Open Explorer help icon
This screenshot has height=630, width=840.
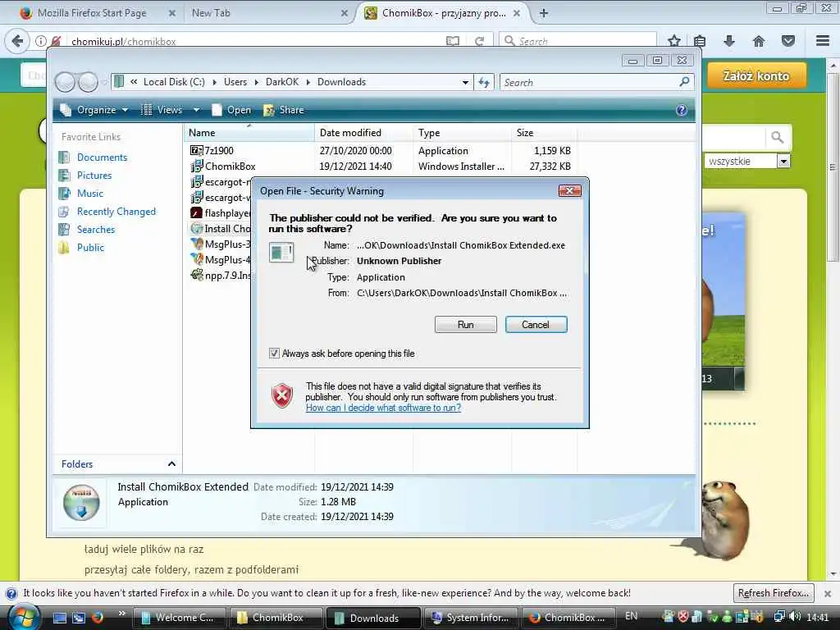(x=682, y=110)
